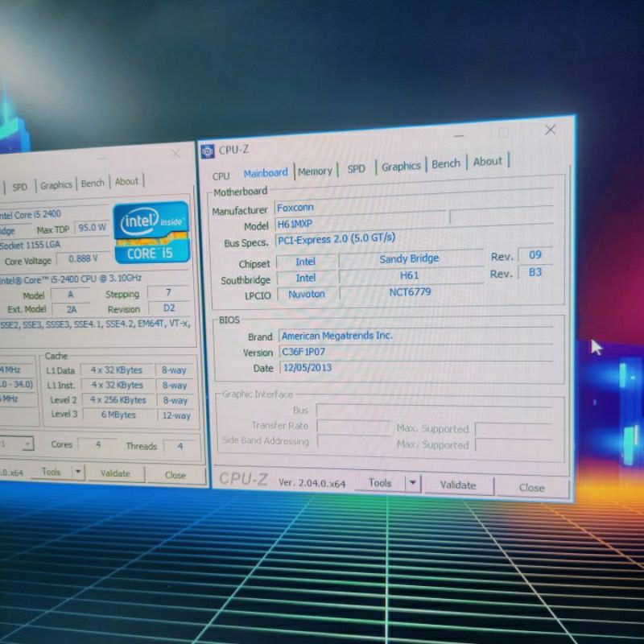Close the right CPU-Z window with the X

(550, 130)
